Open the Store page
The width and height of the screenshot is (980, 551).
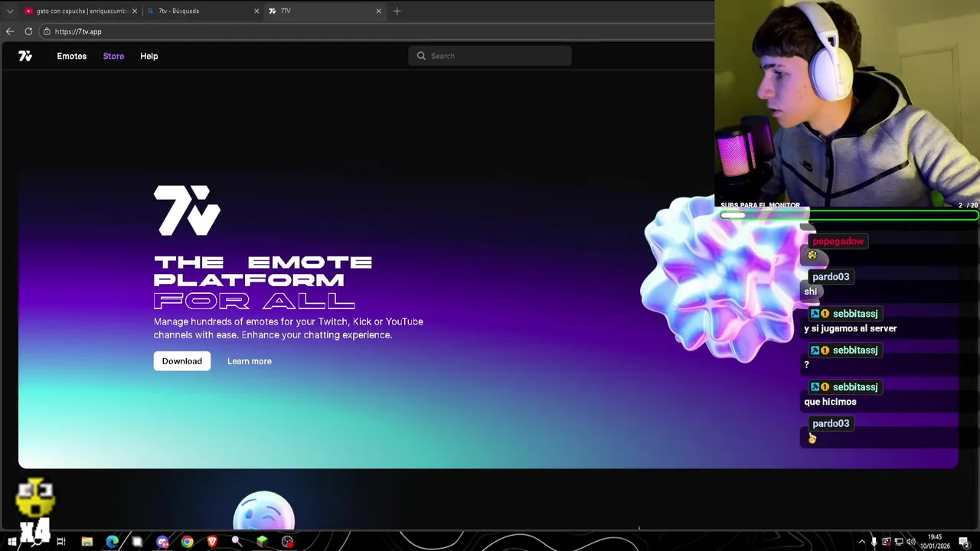click(x=113, y=56)
